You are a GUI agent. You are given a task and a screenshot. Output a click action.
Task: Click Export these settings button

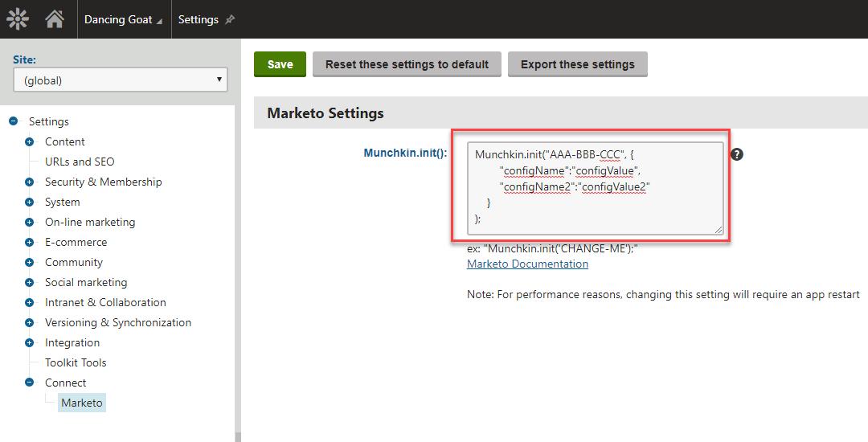(577, 64)
